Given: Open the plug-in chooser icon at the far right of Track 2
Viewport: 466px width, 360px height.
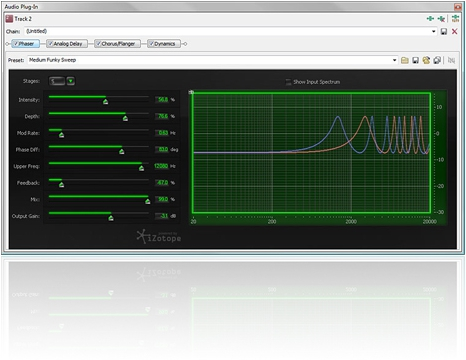Looking at the screenshot, I should 455,19.
